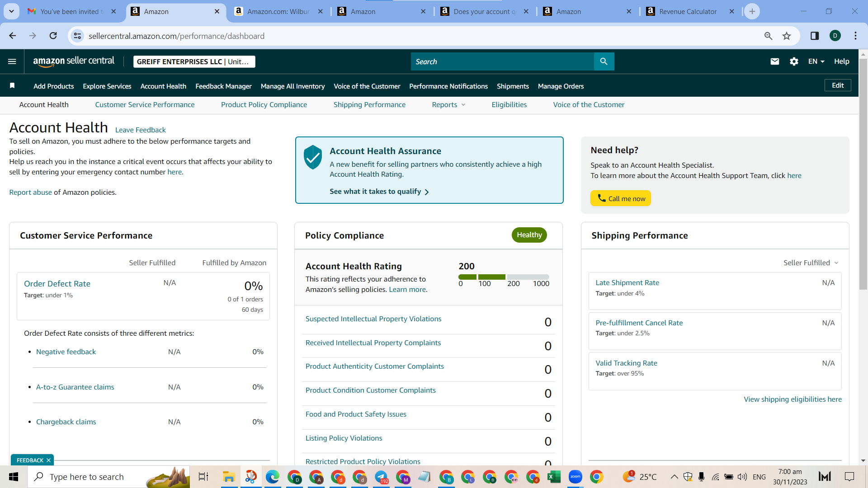This screenshot has width=868, height=488.
Task: Close the FEEDBACK tab widget
Action: [48, 460]
